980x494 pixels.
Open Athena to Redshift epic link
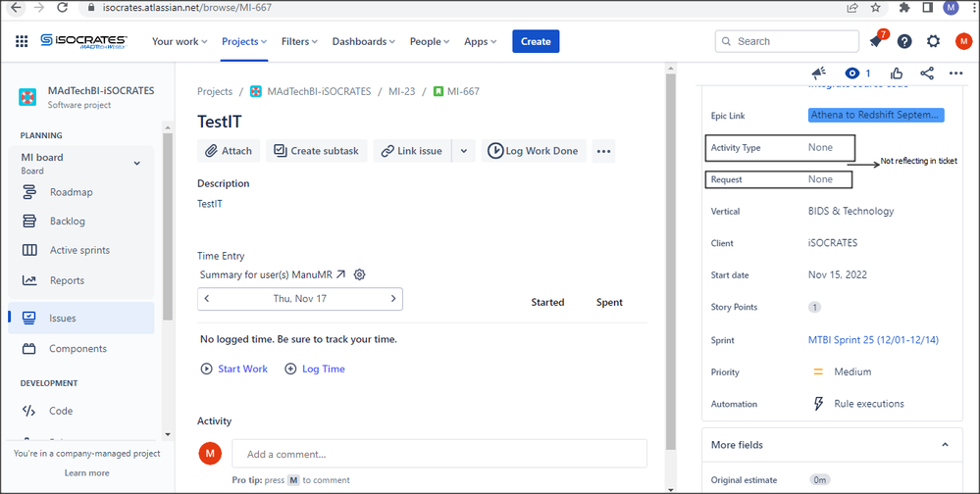pos(876,116)
